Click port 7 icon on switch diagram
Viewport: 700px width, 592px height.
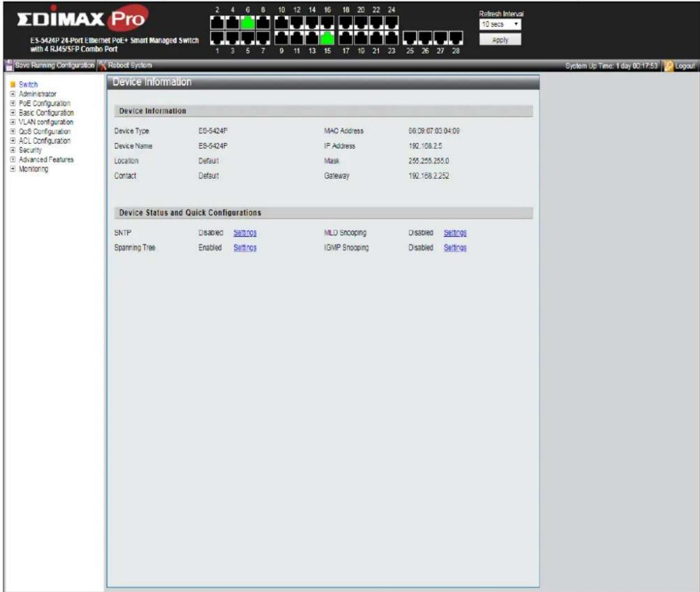tap(263, 38)
